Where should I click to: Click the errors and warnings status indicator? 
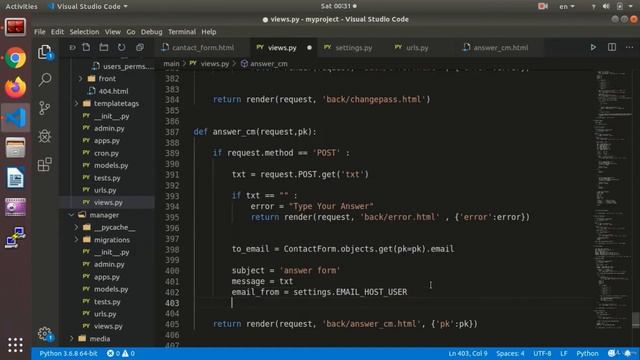pos(121,353)
